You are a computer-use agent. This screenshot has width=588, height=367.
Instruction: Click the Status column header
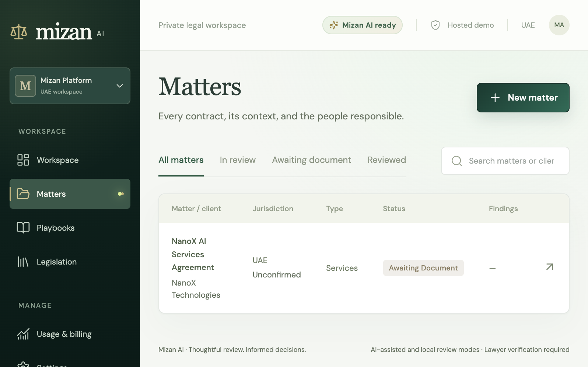pyautogui.click(x=394, y=209)
